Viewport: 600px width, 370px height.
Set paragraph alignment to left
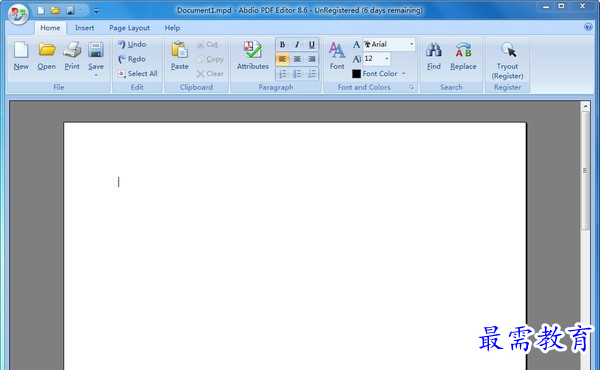point(282,59)
